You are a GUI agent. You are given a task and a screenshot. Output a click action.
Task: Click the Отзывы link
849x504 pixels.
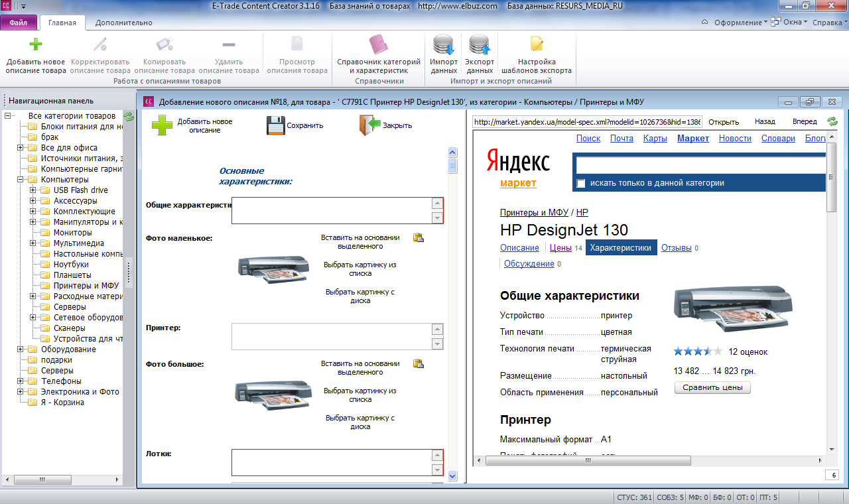pyautogui.click(x=677, y=248)
